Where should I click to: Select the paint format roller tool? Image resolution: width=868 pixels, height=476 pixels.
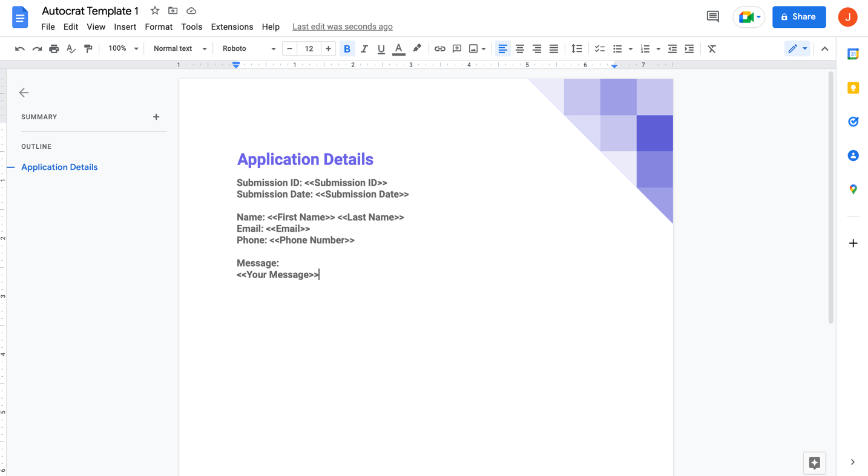click(x=88, y=48)
